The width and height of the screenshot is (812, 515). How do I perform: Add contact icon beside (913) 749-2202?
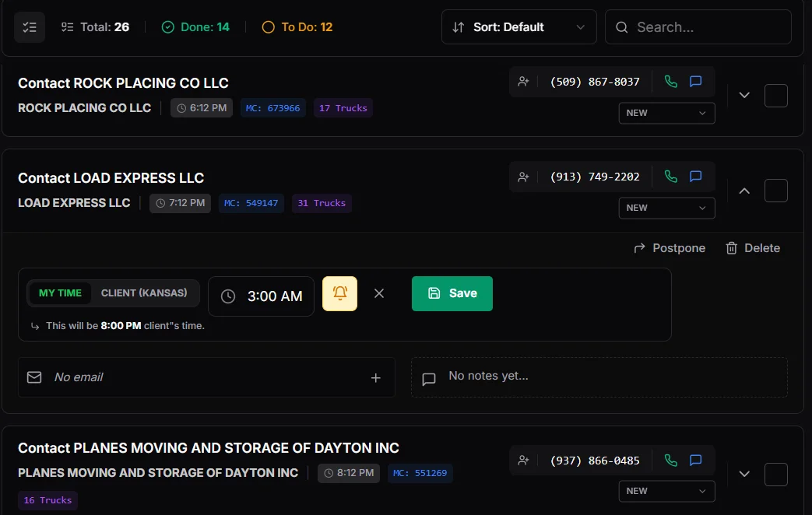pos(523,177)
